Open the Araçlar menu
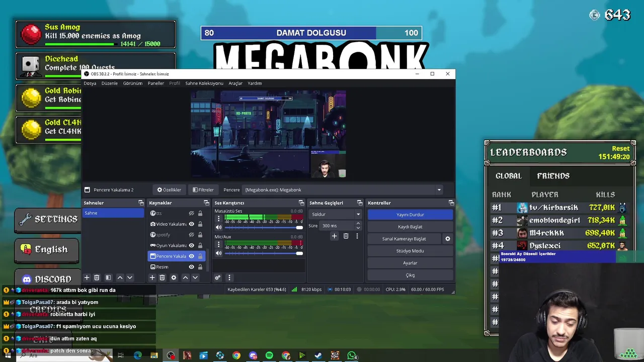Viewport: 644px width, 362px height. [x=235, y=83]
